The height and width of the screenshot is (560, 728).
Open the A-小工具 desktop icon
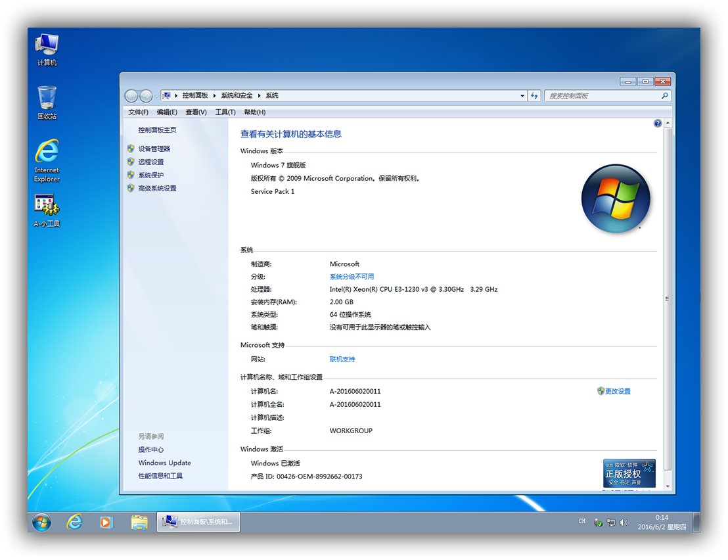point(47,210)
